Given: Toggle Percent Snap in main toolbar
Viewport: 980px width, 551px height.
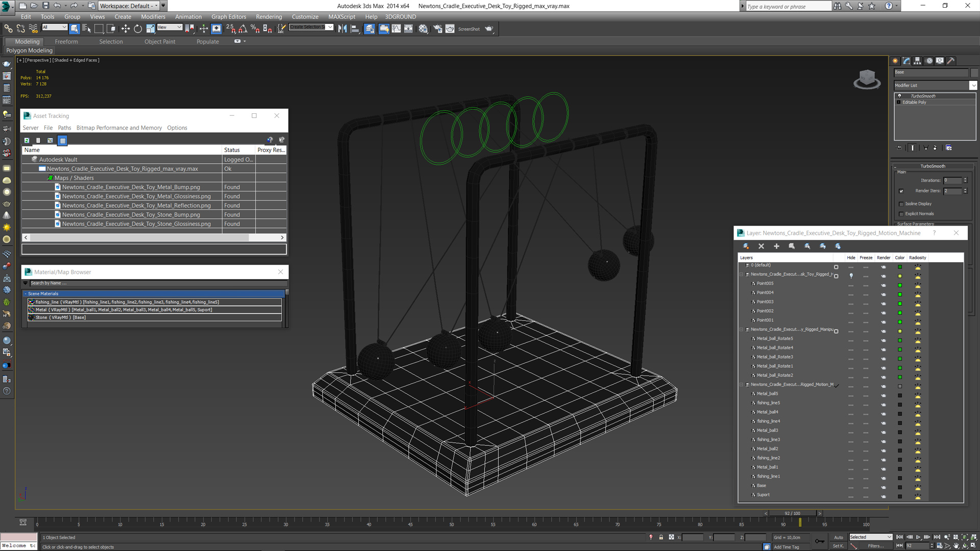Looking at the screenshot, I should pyautogui.click(x=255, y=29).
